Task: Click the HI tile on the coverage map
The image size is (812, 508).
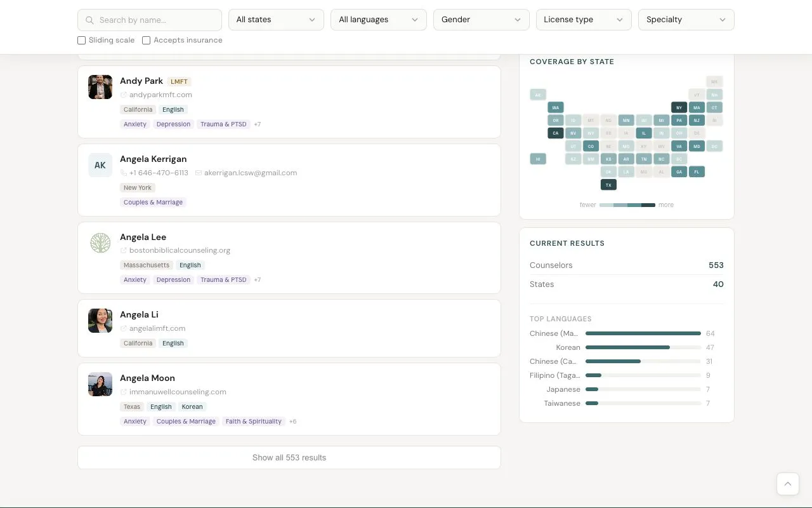Action: tap(538, 159)
